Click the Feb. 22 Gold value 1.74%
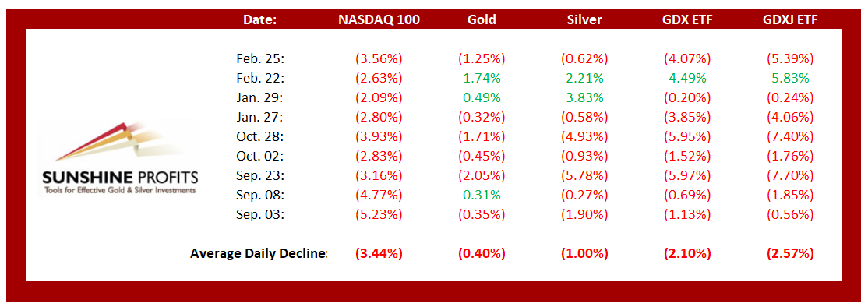The image size is (868, 307). (x=482, y=78)
